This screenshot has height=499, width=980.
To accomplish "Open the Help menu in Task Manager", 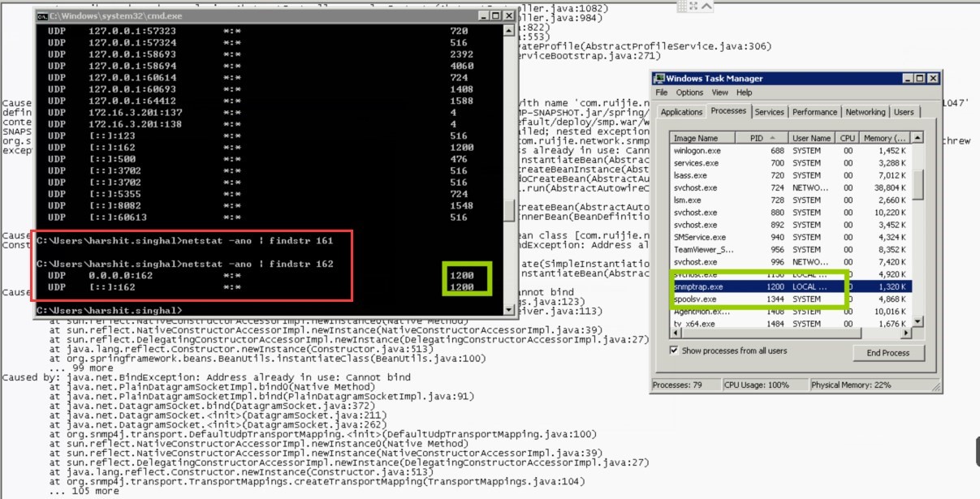I will pyautogui.click(x=745, y=92).
